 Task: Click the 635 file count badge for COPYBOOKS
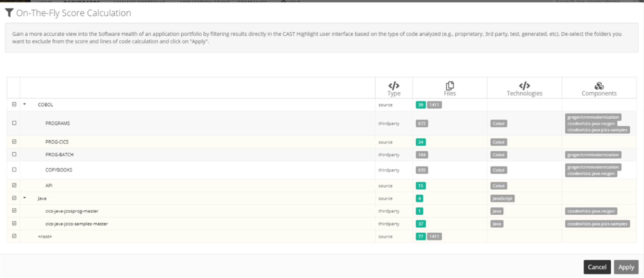pos(422,170)
